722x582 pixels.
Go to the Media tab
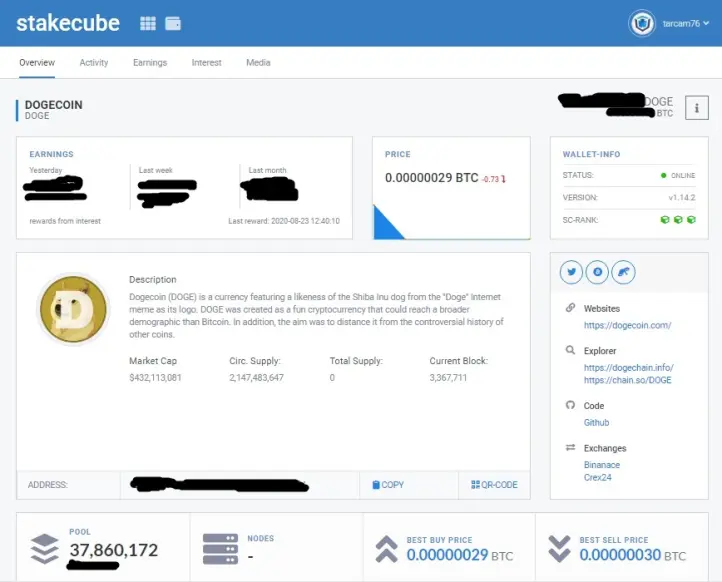click(258, 63)
